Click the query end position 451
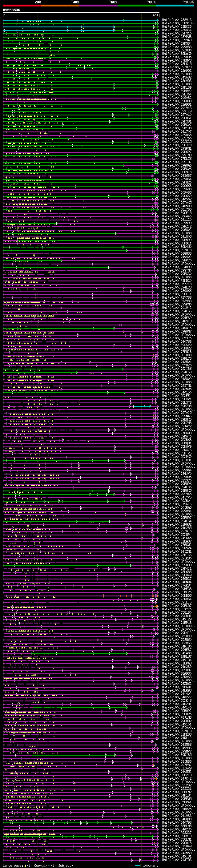The width and height of the screenshot is (197, 868). tap(155, 15)
